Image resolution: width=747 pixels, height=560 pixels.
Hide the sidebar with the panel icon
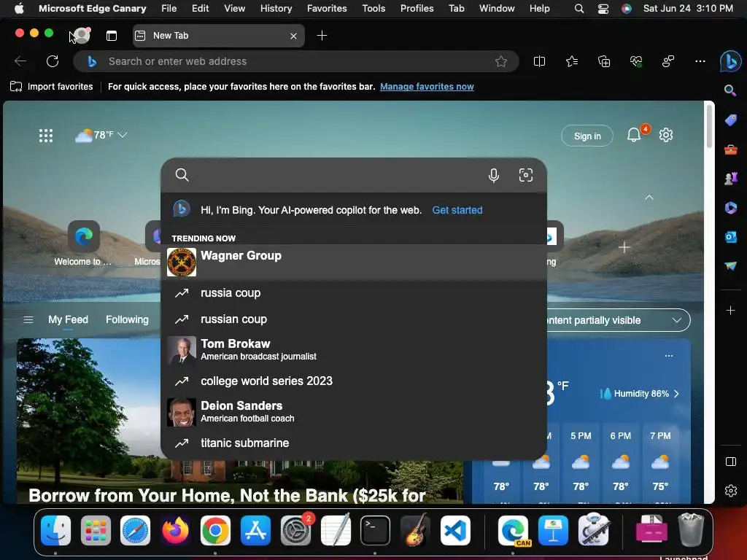[730, 462]
